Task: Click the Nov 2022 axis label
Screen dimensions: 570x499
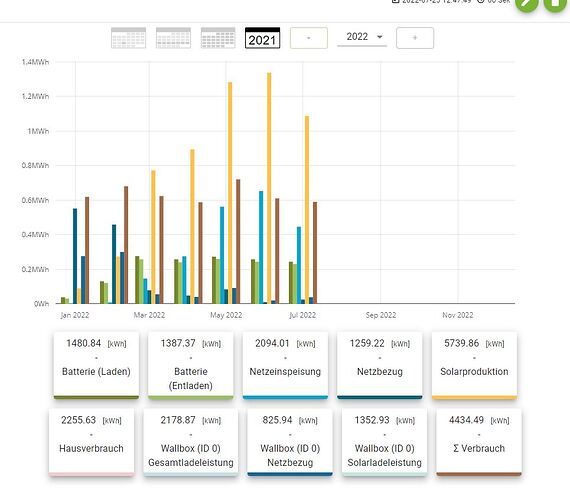Action: [x=458, y=315]
